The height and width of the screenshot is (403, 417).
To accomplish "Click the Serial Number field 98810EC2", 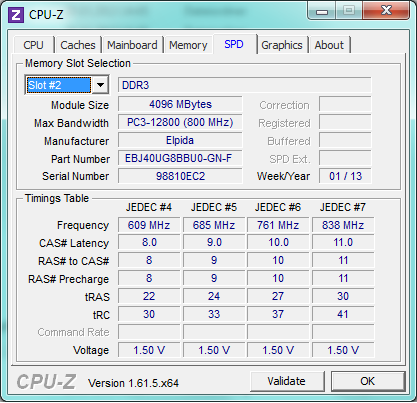I will click(180, 176).
